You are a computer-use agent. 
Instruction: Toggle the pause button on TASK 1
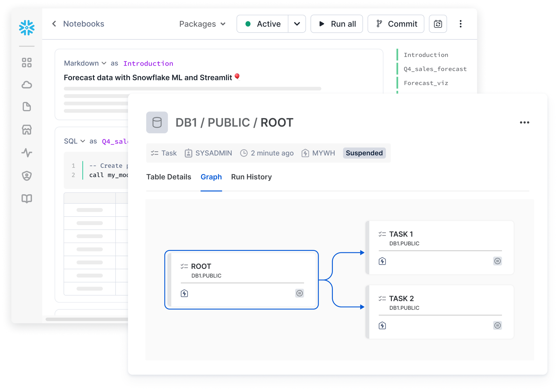point(497,261)
